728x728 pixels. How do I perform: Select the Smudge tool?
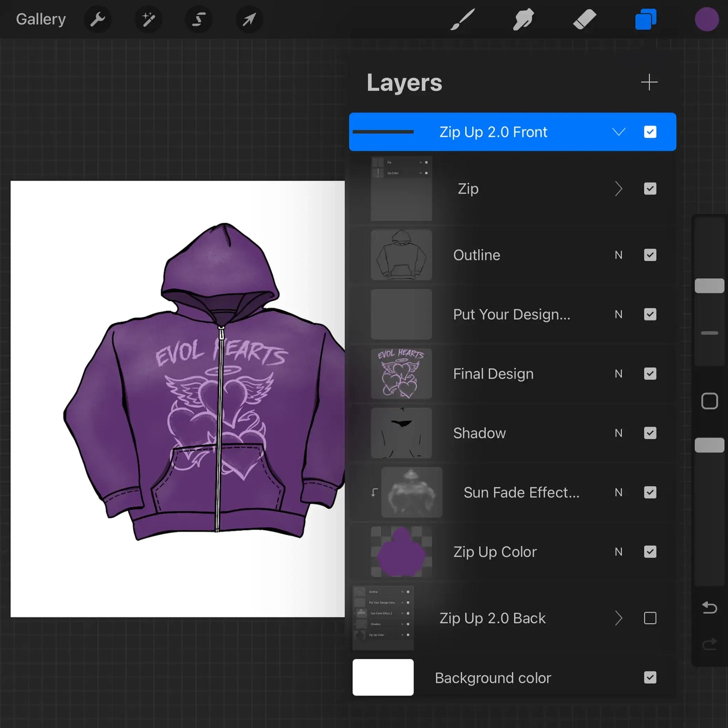tap(523, 19)
